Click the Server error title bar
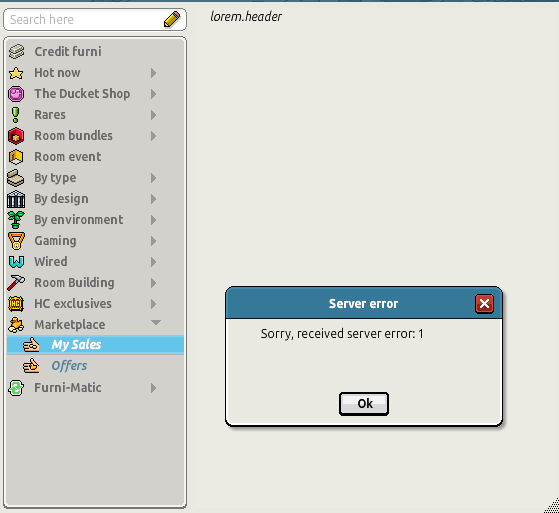This screenshot has width=559, height=513. point(364,303)
